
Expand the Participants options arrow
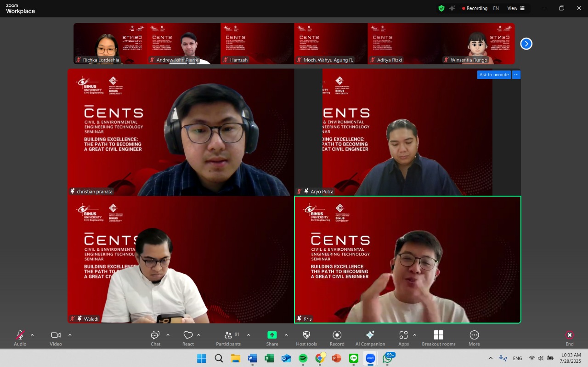pos(249,335)
